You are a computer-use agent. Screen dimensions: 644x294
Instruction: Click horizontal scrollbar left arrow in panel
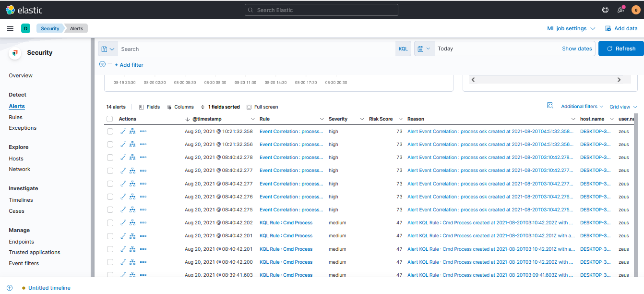coord(473,80)
